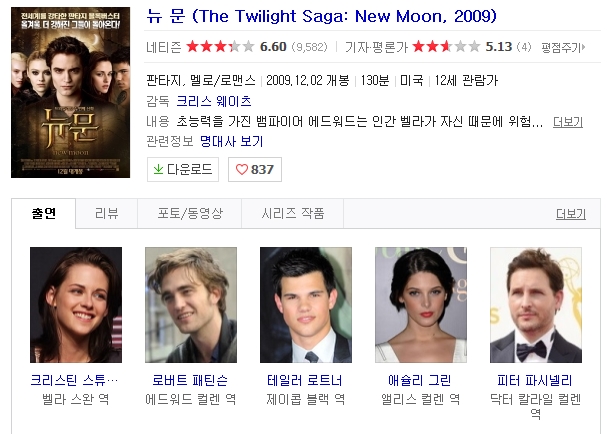Expand cast list via 더보기 in tab bar

(571, 214)
